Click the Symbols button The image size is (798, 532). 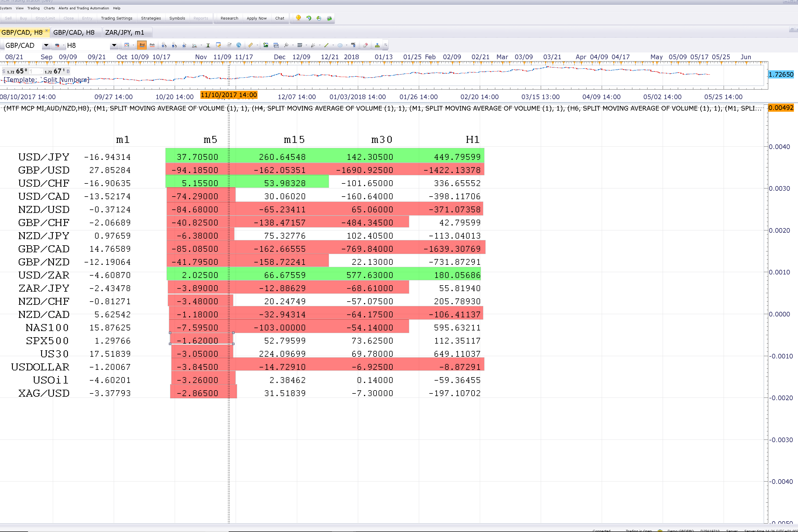click(x=177, y=18)
